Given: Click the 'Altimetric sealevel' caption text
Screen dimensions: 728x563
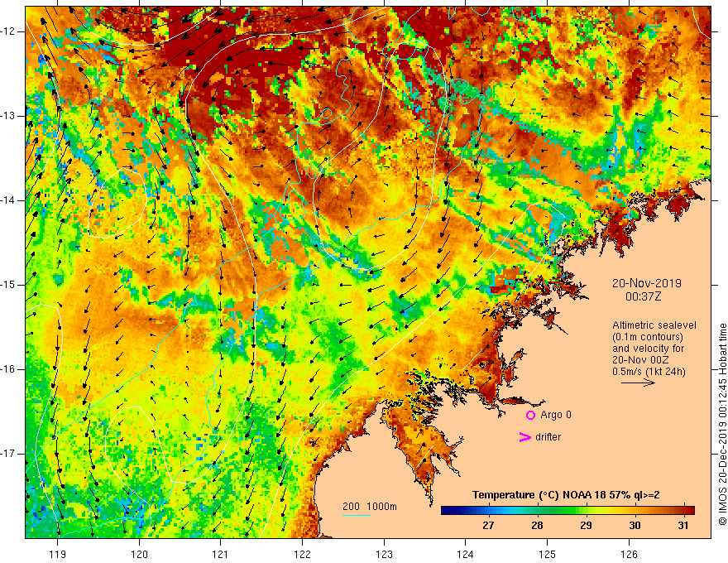Looking at the screenshot, I should [654, 325].
